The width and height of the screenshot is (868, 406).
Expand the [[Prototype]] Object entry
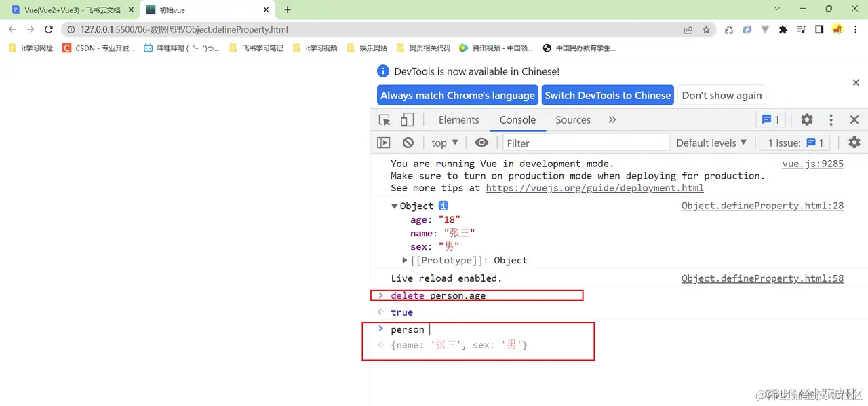coord(405,260)
